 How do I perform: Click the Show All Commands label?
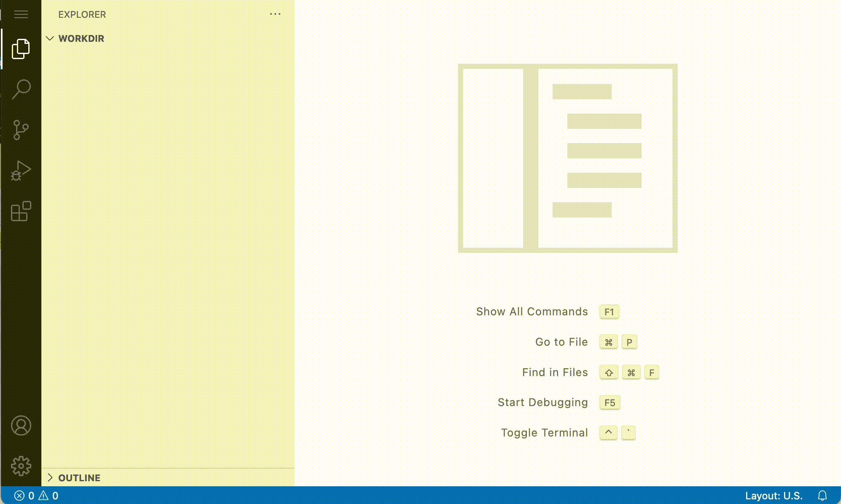pos(532,312)
